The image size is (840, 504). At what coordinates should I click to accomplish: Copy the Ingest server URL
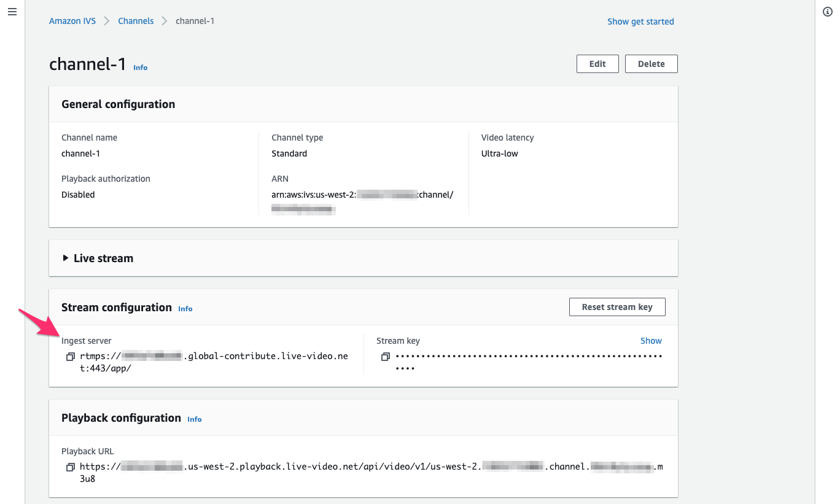pyautogui.click(x=70, y=357)
